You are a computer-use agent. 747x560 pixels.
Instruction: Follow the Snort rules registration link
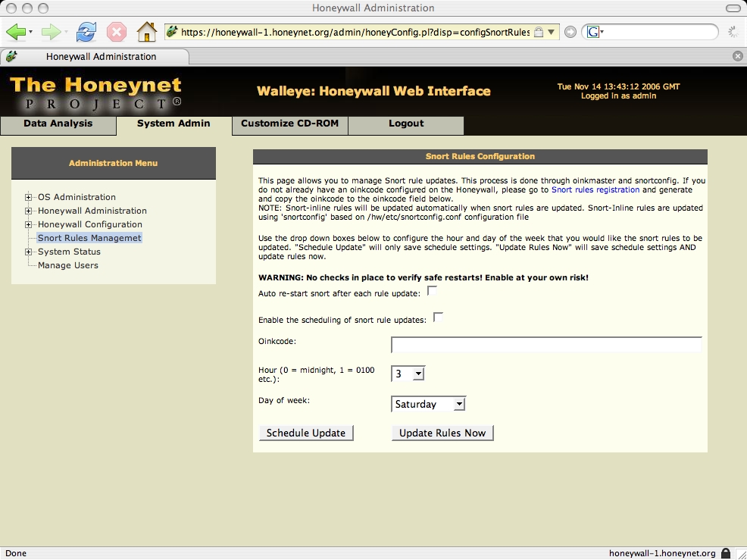(x=595, y=189)
